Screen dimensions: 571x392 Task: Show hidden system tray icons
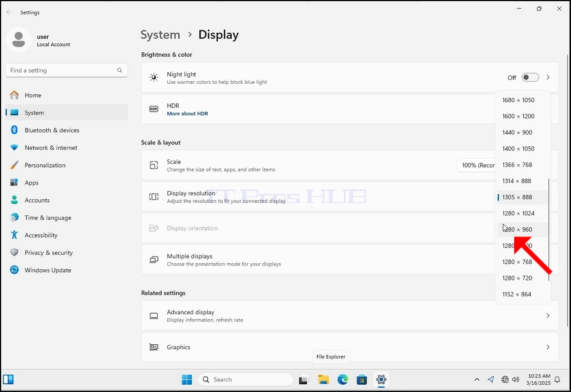tap(477, 380)
